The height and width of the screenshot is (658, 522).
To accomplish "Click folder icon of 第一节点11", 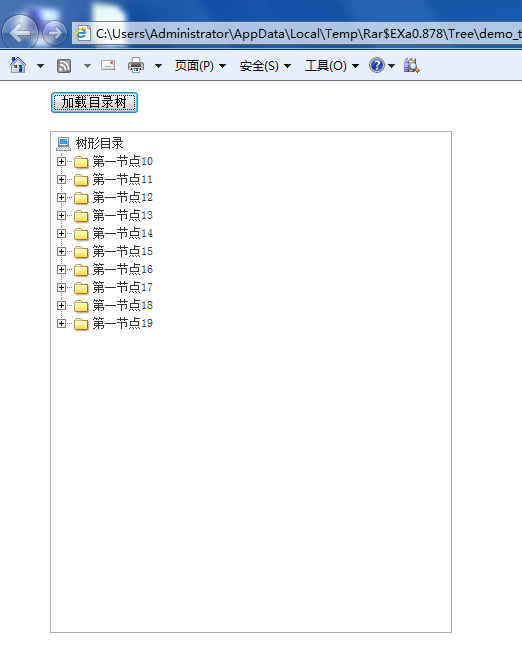I will (81, 180).
